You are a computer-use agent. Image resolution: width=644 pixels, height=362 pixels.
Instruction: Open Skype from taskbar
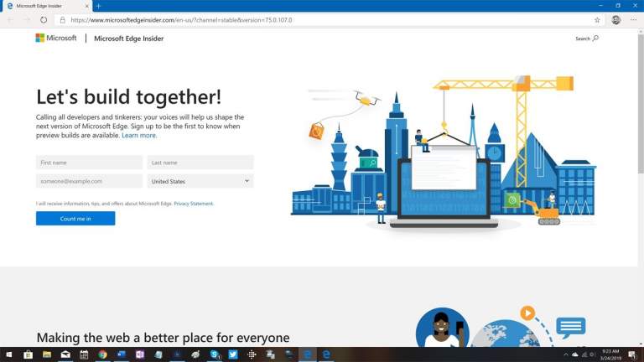click(x=215, y=354)
